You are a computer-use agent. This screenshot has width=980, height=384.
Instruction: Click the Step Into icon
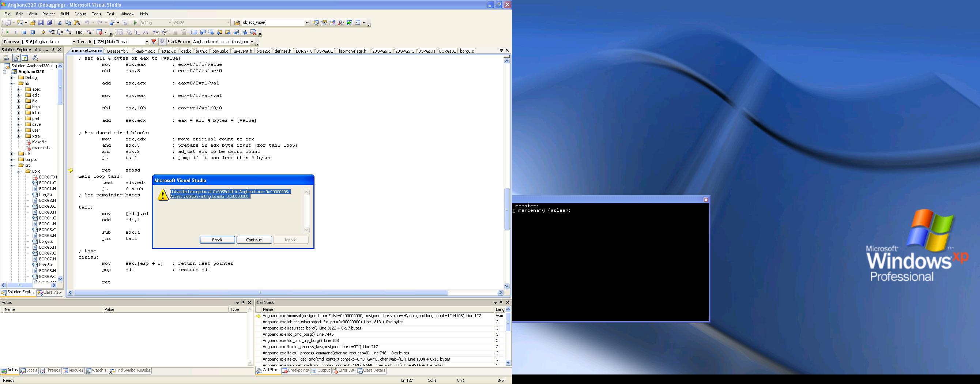tap(51, 32)
